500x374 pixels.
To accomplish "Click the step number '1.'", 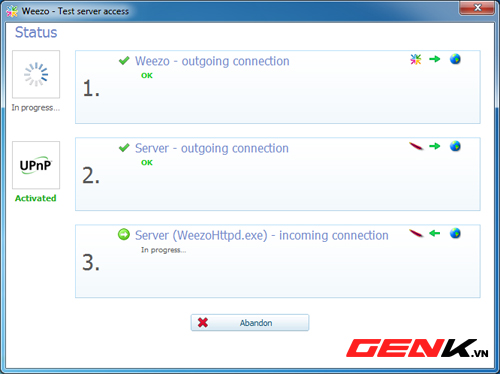I will [91, 88].
